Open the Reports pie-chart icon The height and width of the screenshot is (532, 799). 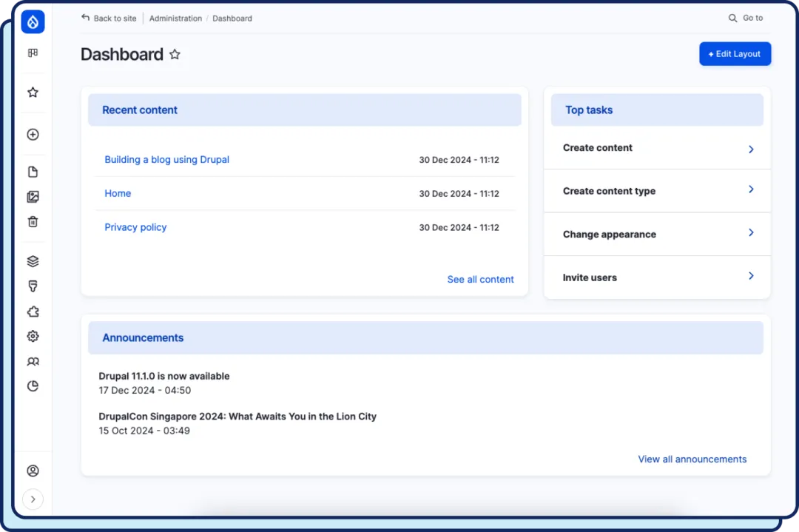coord(33,385)
